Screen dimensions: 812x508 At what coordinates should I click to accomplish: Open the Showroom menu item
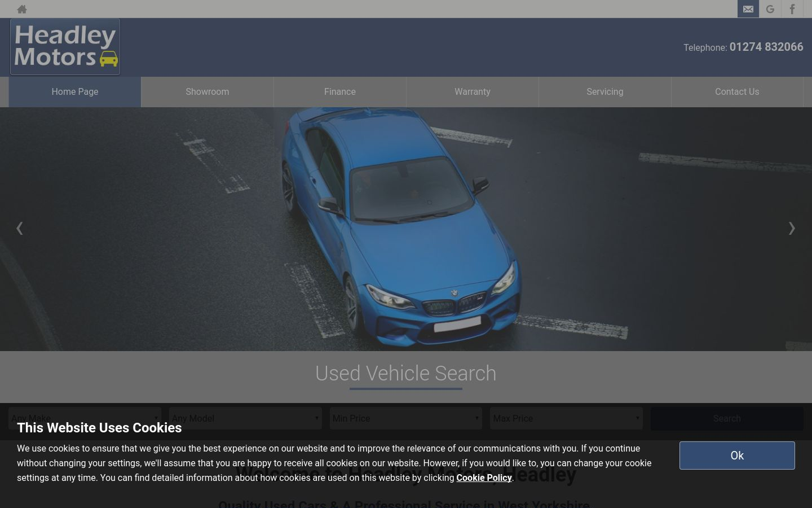208,92
